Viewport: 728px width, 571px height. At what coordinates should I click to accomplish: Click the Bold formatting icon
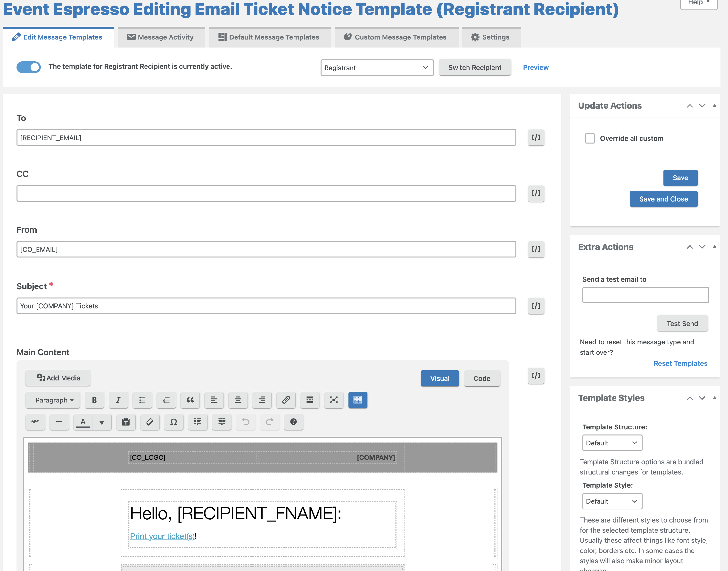pos(94,400)
